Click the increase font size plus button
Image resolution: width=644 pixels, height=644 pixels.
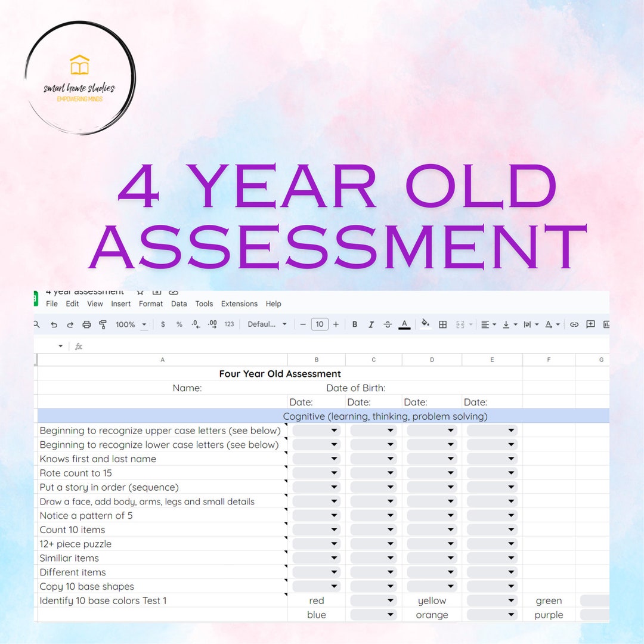click(336, 324)
